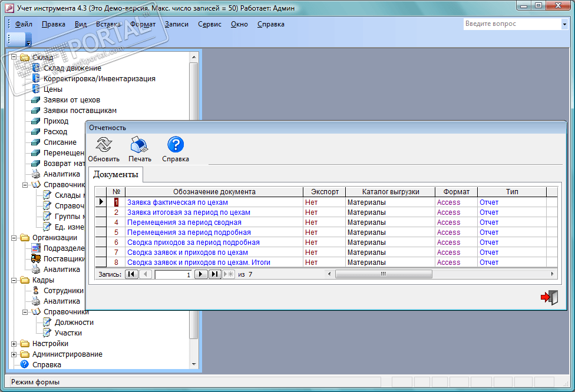Open the Записи menu
The image size is (575, 392).
pos(177,24)
